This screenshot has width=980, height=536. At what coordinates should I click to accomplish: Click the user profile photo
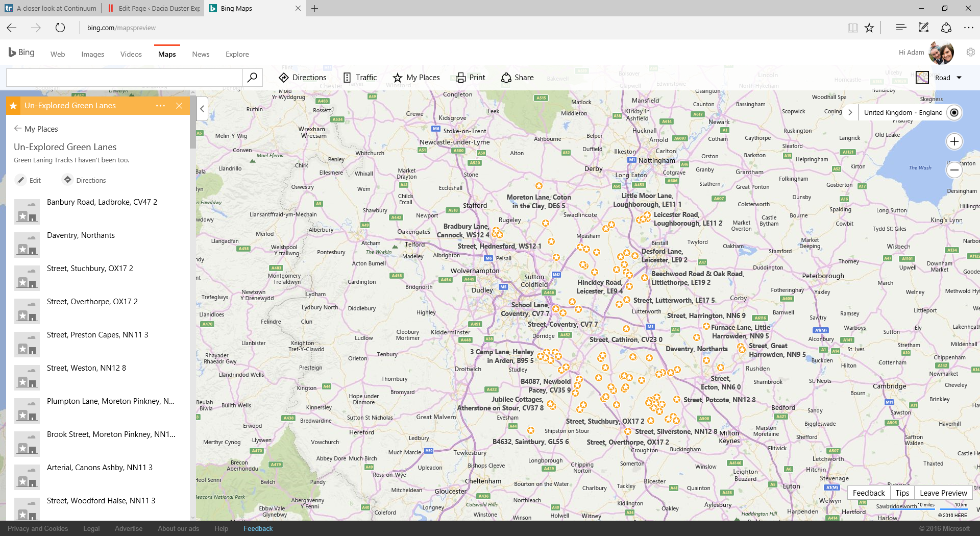(x=941, y=52)
